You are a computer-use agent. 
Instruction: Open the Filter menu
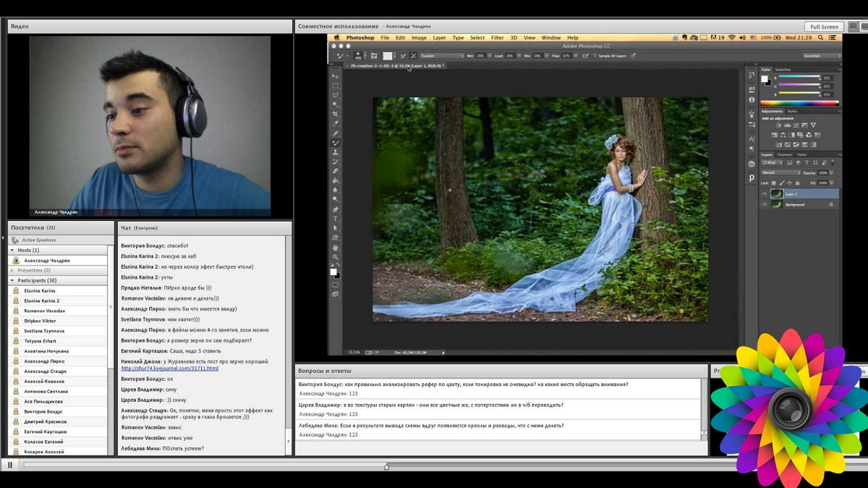(497, 38)
